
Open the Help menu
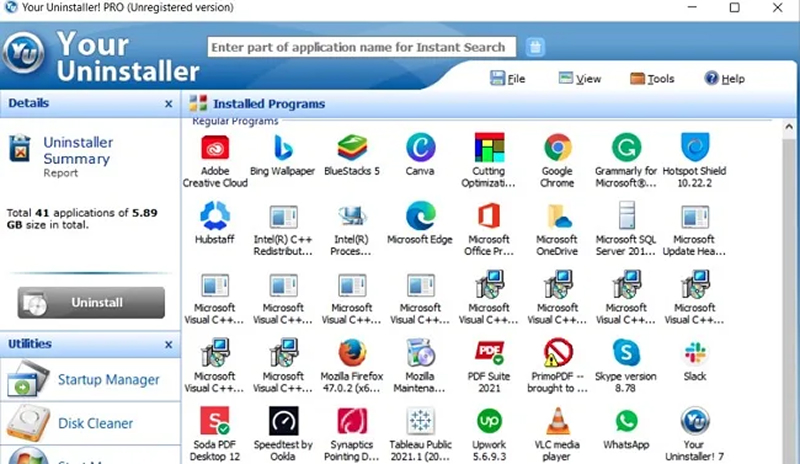tap(724, 79)
